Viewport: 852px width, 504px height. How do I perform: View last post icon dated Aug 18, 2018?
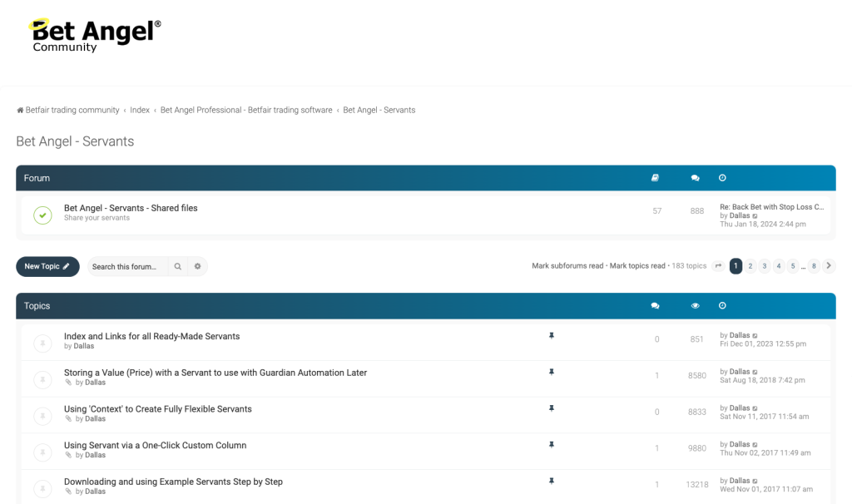[x=755, y=372]
